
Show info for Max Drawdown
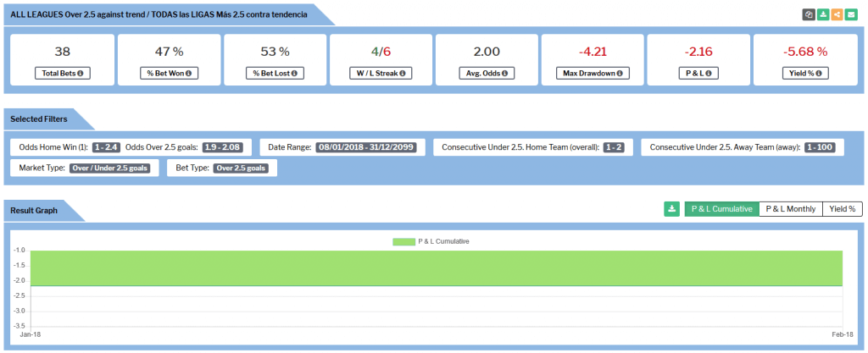point(620,74)
